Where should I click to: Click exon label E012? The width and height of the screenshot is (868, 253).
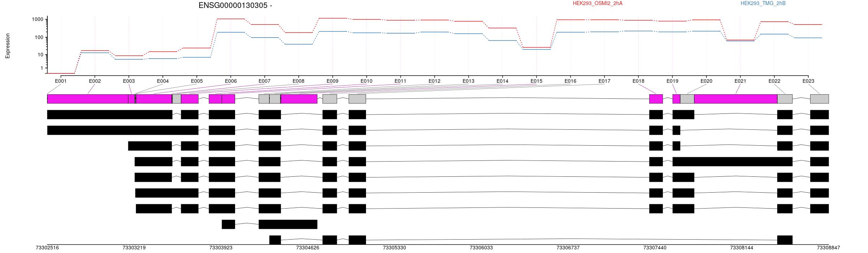point(434,81)
